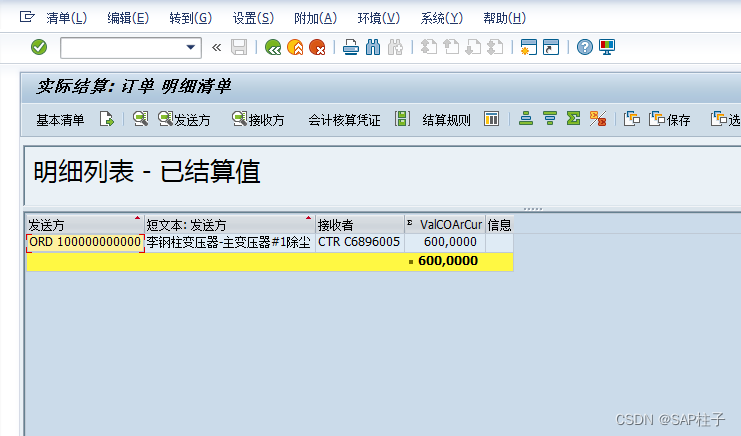Click the 接收方 receiver details button
Screen dimensions: 741x436
click(258, 120)
